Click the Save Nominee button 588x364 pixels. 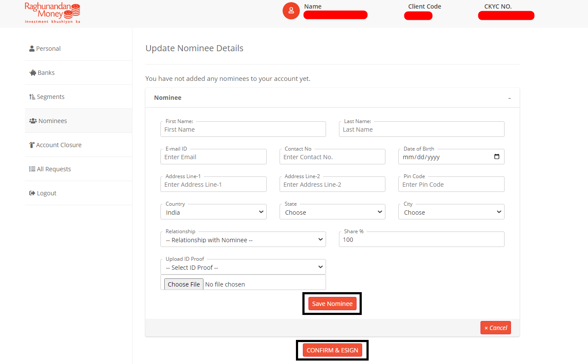(332, 304)
